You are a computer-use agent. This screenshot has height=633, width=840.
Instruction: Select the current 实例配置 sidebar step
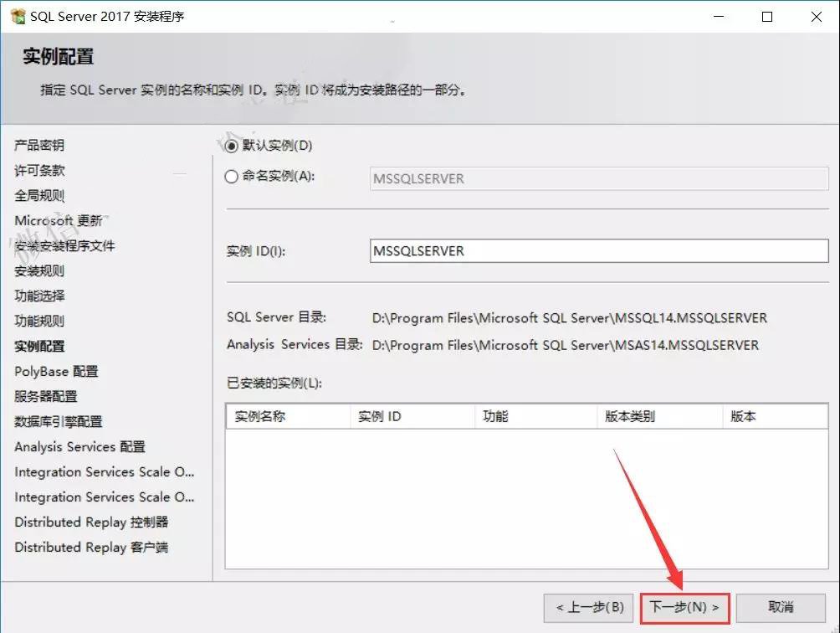[x=39, y=347]
